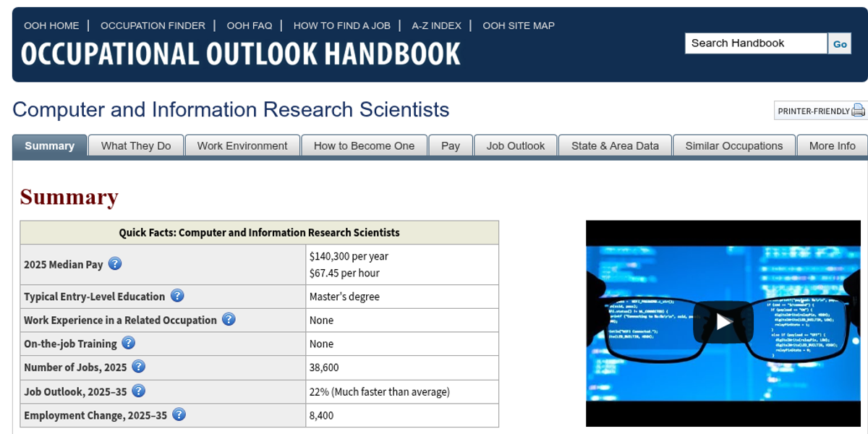The image size is (868, 434).
Task: Switch to State & Area Data tab
Action: (615, 145)
